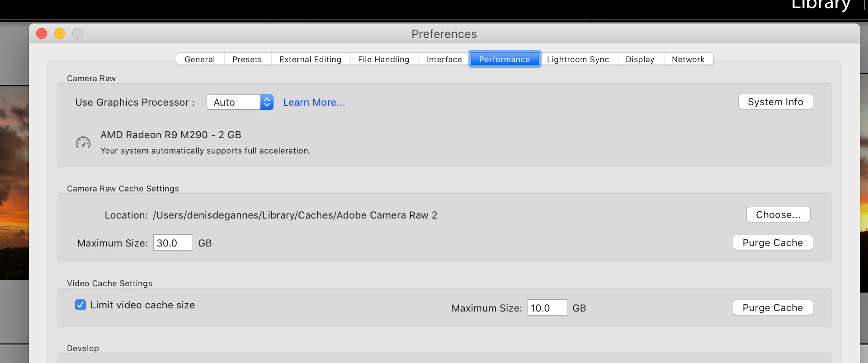Go to the File Handling tab
The image size is (868, 363).
(x=384, y=59)
